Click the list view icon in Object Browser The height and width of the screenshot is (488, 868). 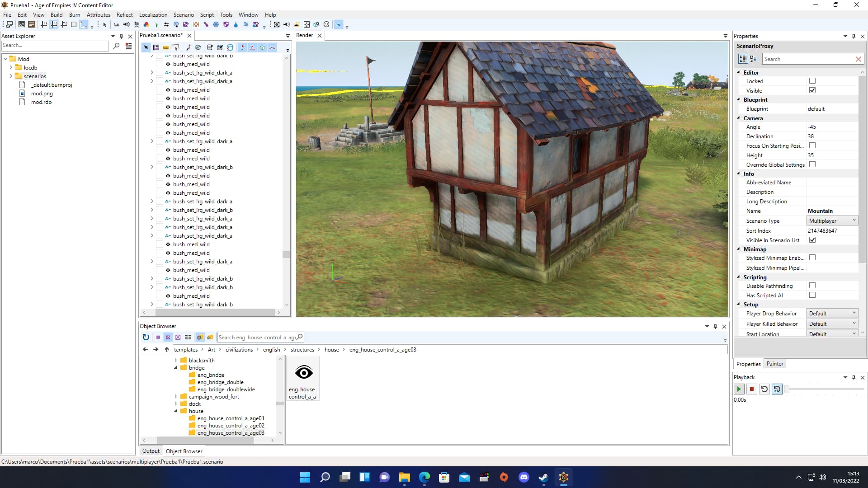click(x=188, y=337)
